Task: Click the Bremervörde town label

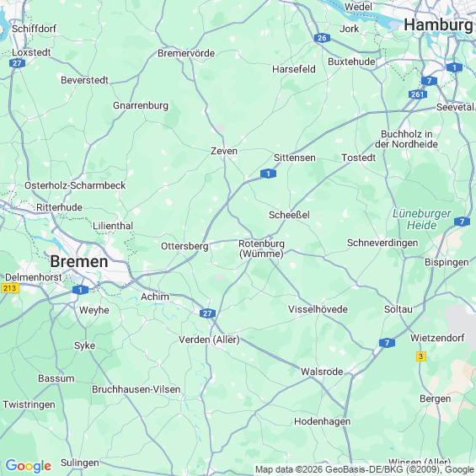Action: 186,53
